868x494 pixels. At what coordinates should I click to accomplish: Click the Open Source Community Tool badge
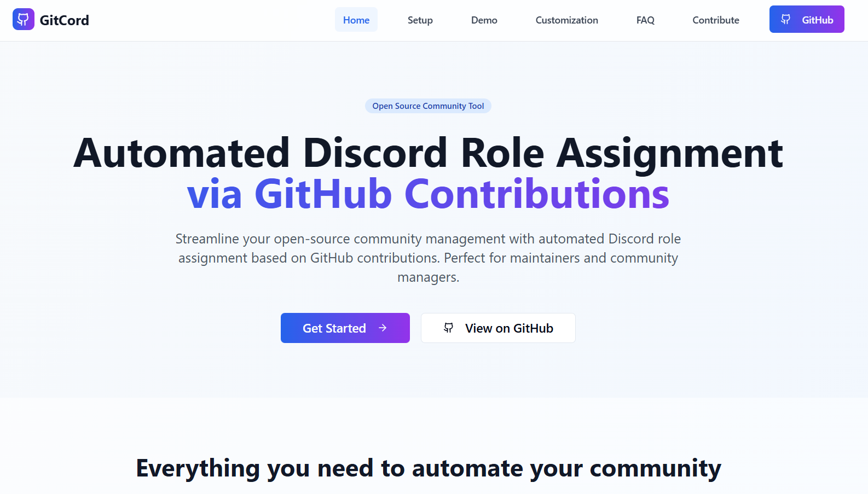click(x=428, y=106)
